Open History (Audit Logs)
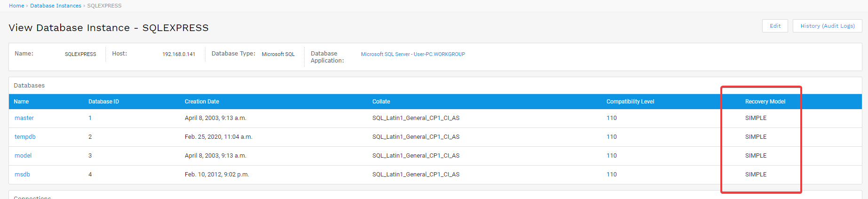This screenshot has width=868, height=199. [x=828, y=26]
